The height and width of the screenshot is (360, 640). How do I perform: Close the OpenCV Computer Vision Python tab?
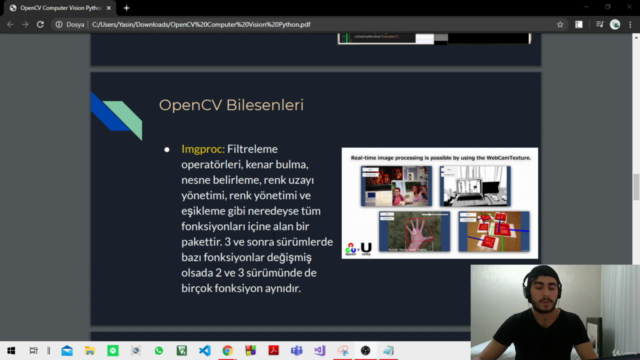pos(109,8)
